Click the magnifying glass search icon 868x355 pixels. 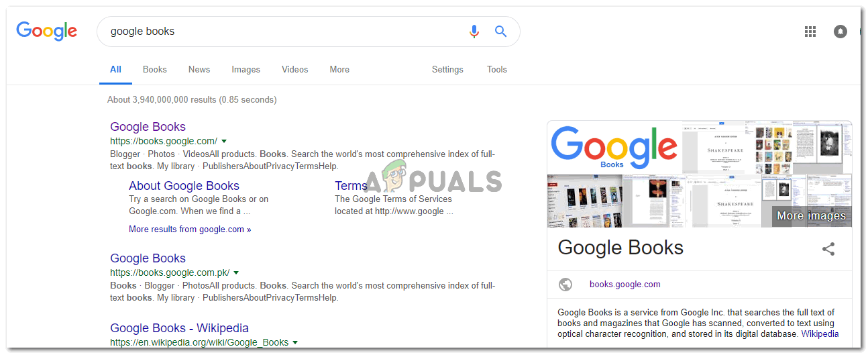(500, 32)
